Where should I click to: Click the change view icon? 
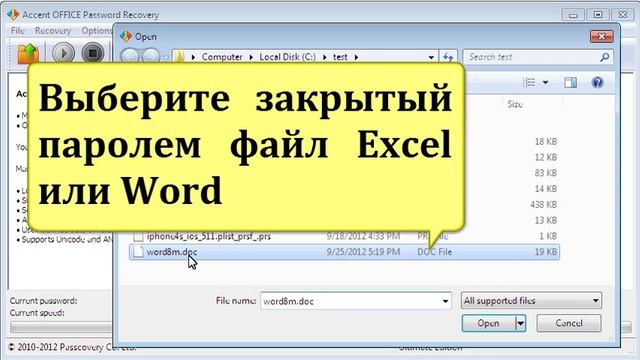[529, 82]
